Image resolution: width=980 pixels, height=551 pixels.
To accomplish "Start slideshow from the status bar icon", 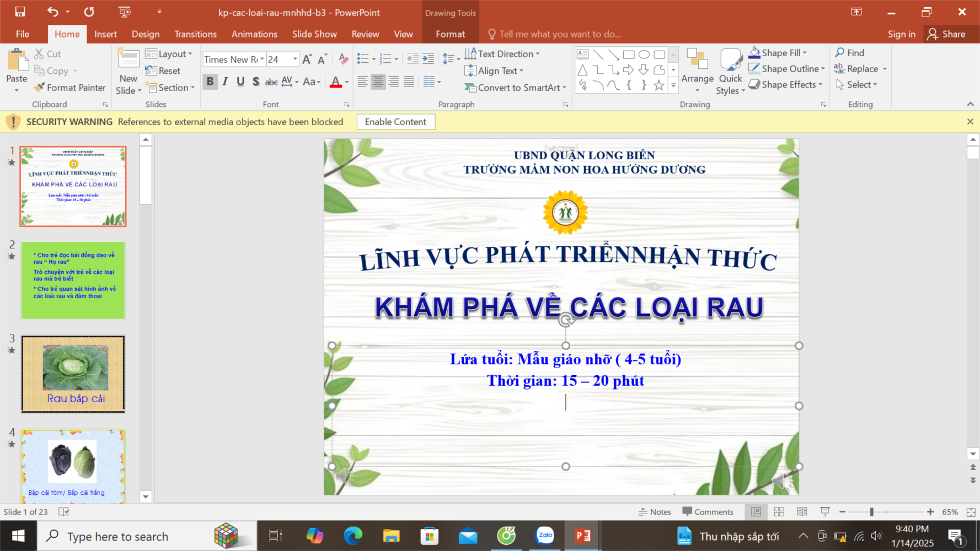I will (825, 512).
